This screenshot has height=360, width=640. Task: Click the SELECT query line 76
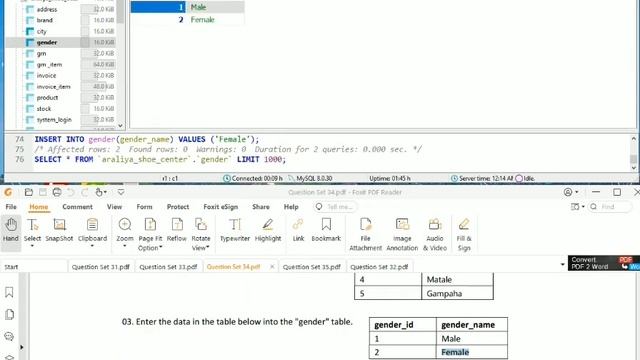tap(160, 159)
